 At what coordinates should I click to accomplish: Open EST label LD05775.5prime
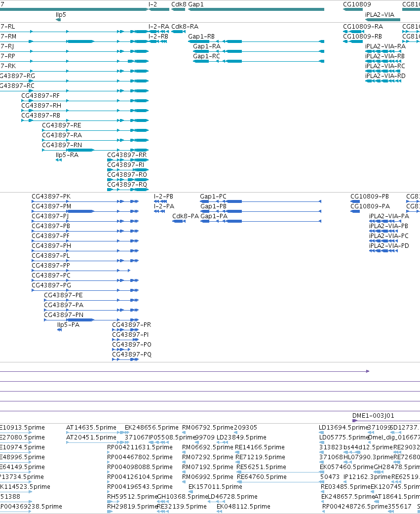click(344, 437)
